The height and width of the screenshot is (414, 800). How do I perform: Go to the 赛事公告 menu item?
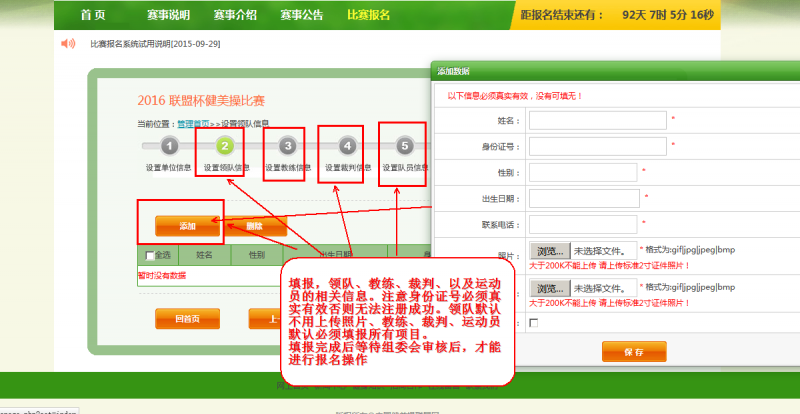coord(301,15)
